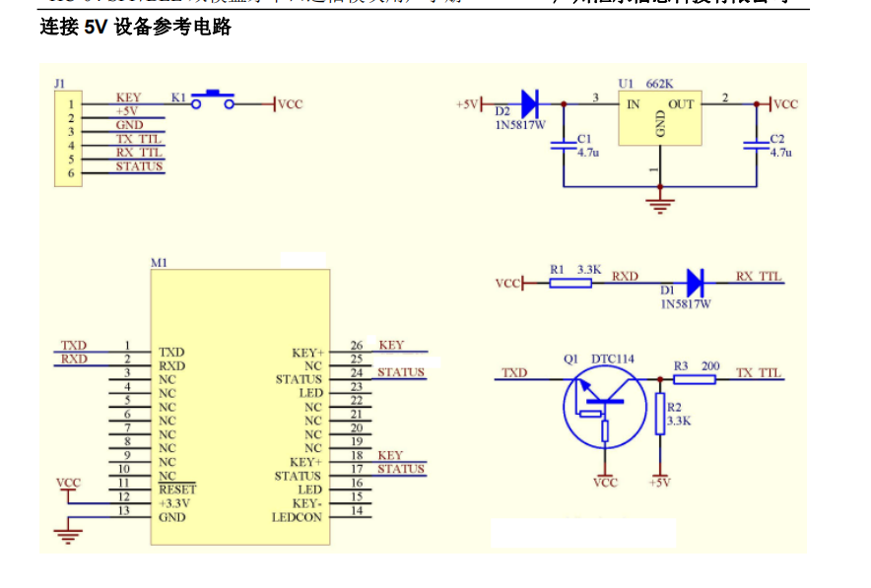Select the Q1 DTC114 transistor symbol

pyautogui.click(x=604, y=407)
